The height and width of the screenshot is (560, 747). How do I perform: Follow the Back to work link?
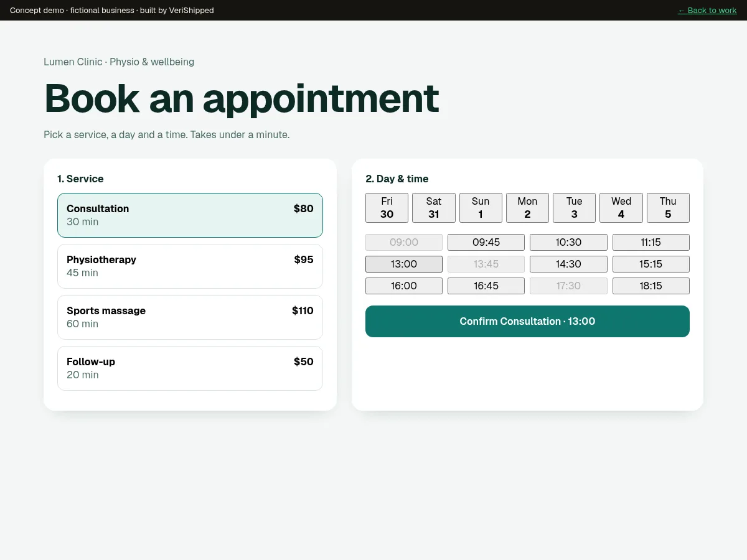(707, 11)
